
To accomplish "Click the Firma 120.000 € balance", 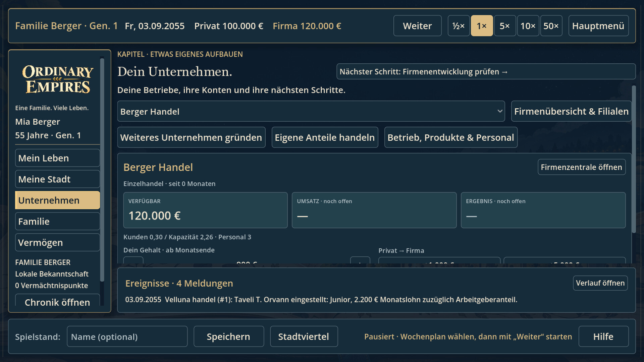I will click(x=307, y=26).
